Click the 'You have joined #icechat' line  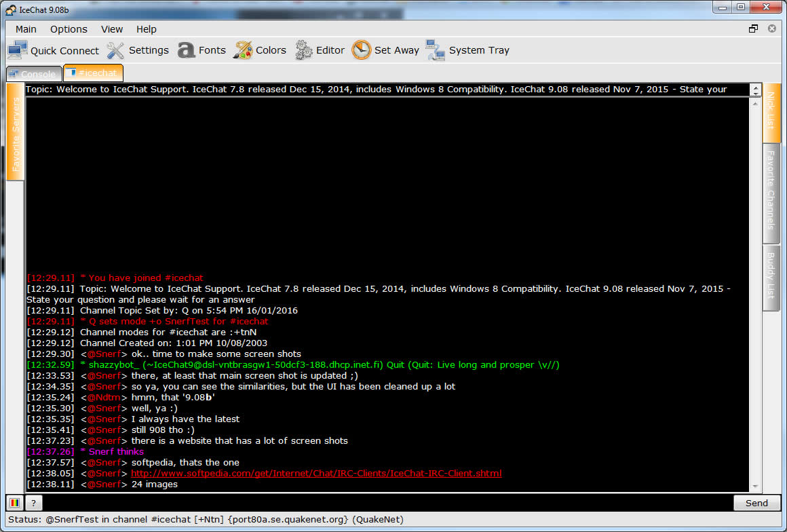[115, 278]
